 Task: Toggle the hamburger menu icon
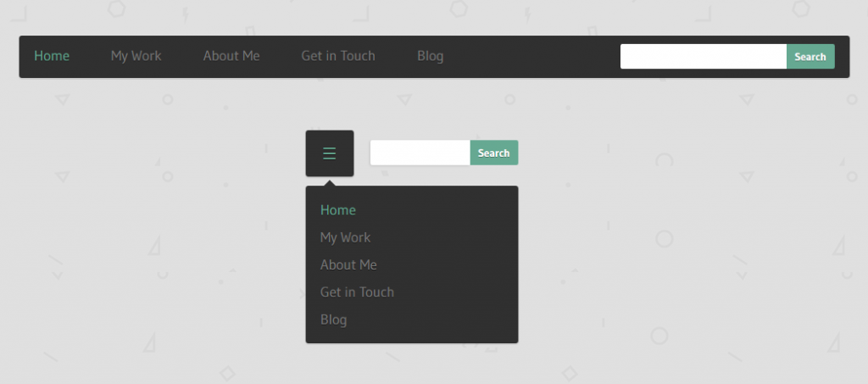(x=330, y=153)
